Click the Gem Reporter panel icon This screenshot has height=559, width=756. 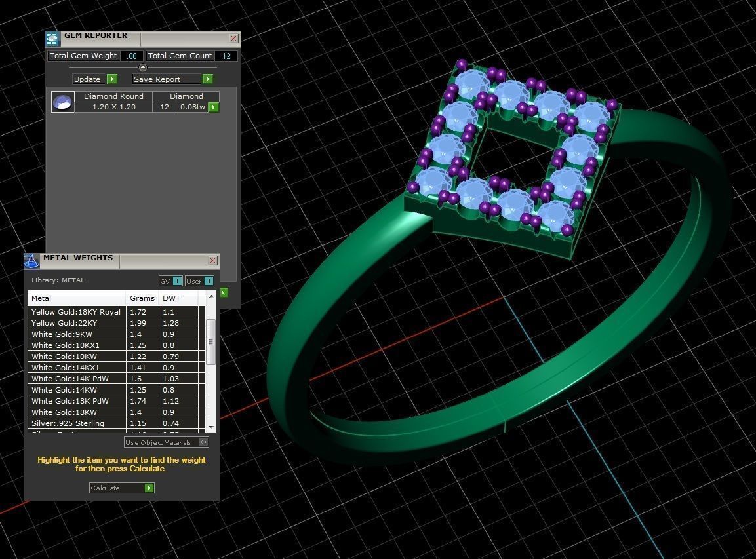52,39
